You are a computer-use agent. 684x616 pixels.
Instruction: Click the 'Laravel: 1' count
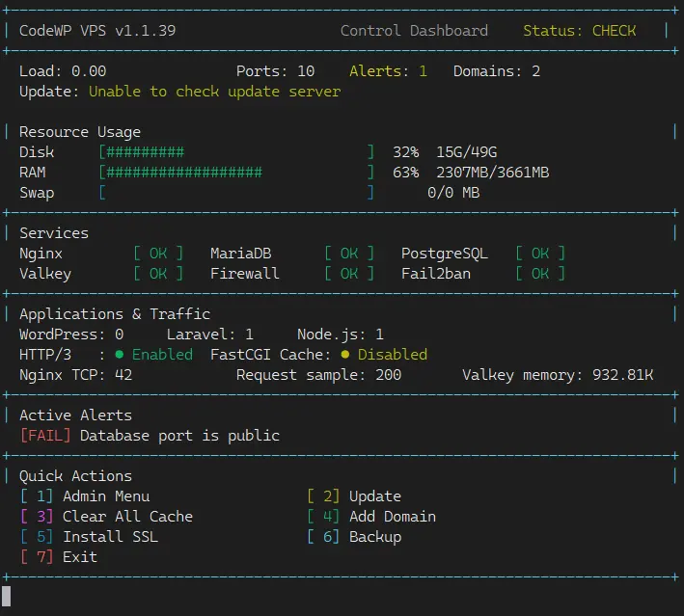210,335
